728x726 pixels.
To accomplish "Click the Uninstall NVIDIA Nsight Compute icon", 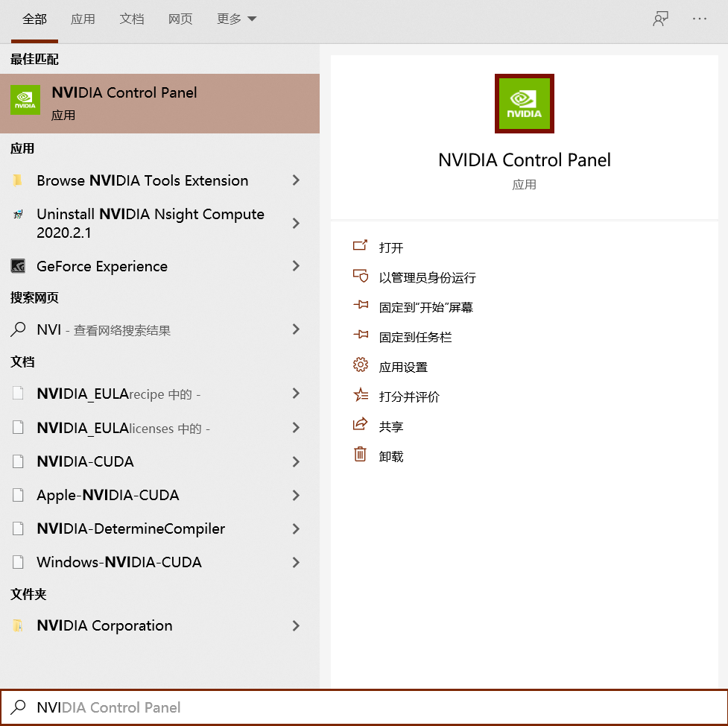I will coord(18,214).
